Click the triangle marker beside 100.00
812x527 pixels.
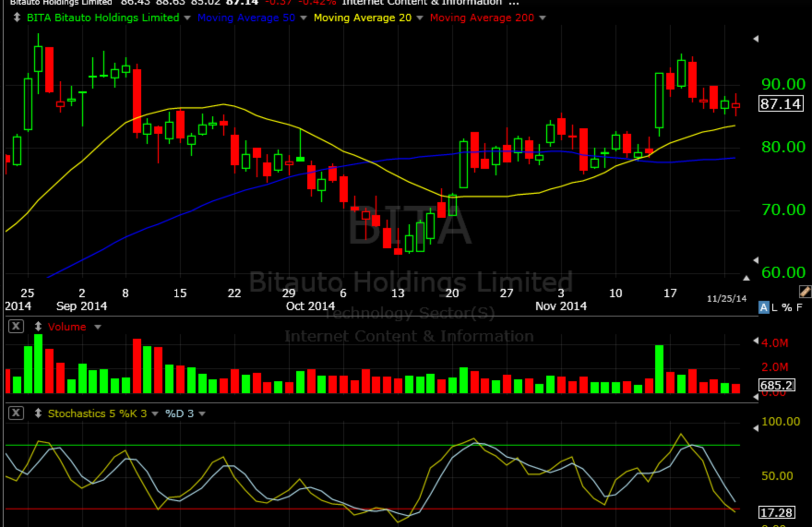click(756, 428)
